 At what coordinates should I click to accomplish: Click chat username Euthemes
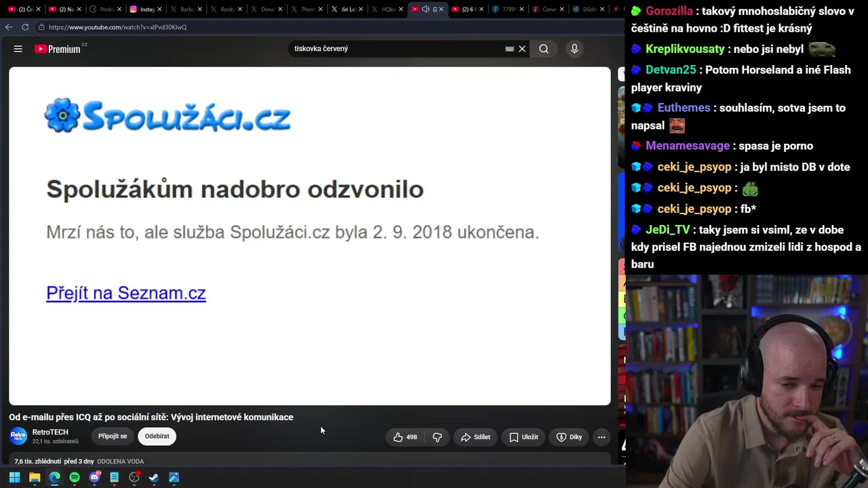[x=684, y=108]
